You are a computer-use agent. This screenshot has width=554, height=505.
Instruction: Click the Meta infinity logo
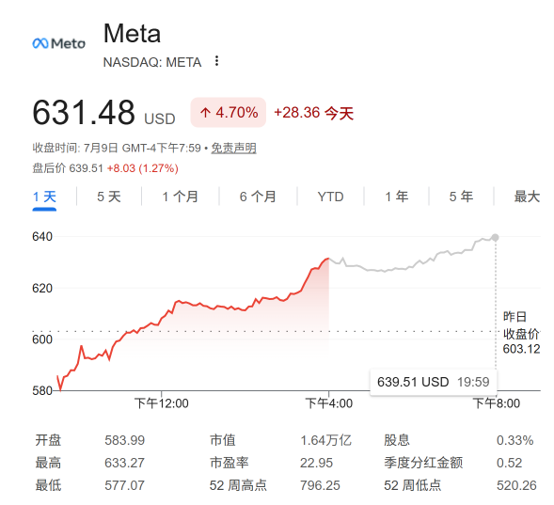pos(59,43)
